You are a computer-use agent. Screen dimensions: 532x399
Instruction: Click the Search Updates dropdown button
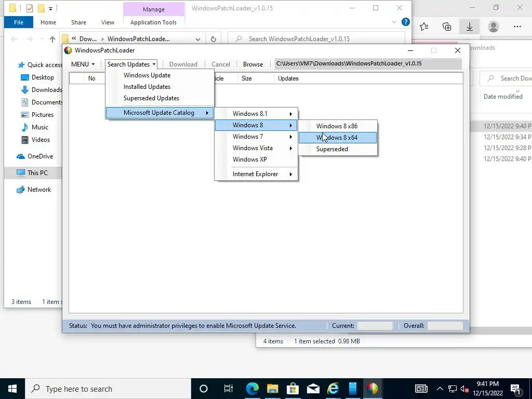(131, 64)
